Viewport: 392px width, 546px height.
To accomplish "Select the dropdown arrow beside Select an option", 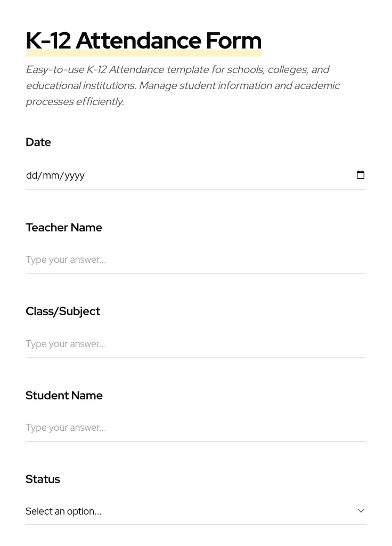I will [361, 510].
